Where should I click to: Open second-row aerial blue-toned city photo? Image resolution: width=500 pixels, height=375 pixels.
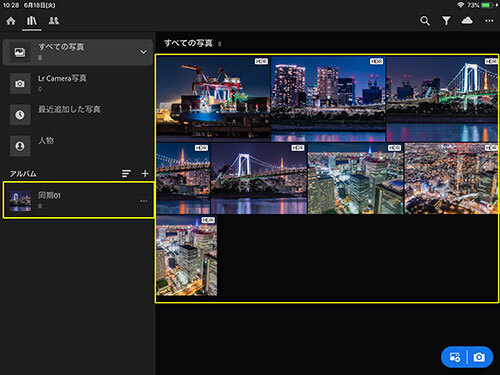tap(355, 179)
